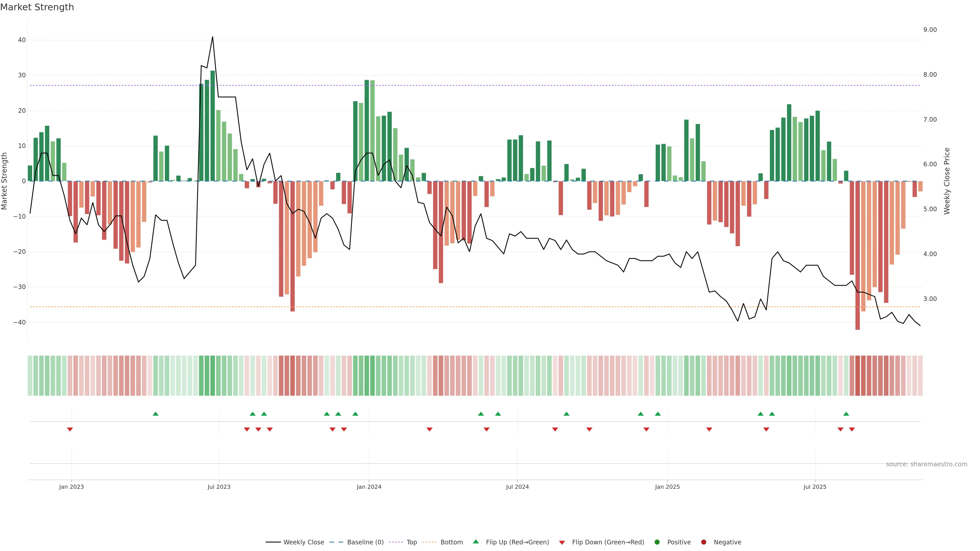This screenshot has height=551, width=980.
Task: Click the Jul 2024 x-axis label
Action: coord(517,487)
